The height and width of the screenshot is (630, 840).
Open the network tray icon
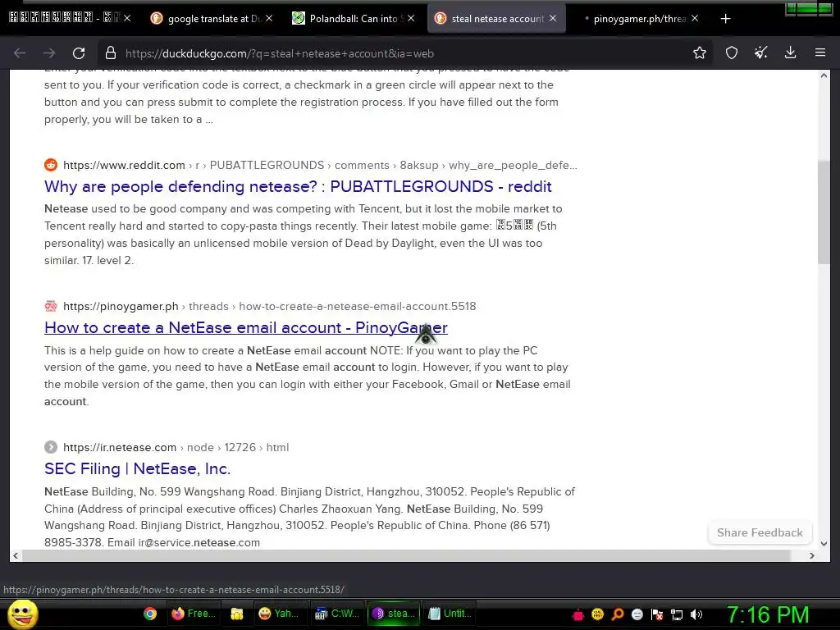(x=677, y=614)
